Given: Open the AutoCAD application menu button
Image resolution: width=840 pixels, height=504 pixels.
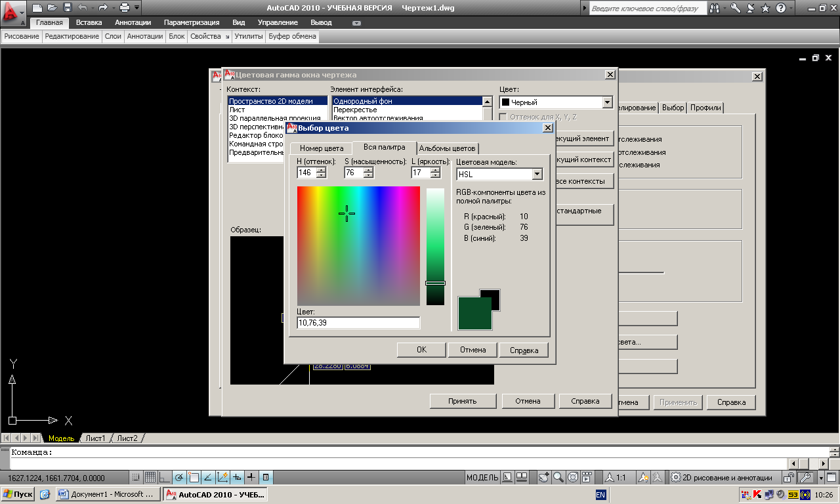Looking at the screenshot, I should click(13, 12).
